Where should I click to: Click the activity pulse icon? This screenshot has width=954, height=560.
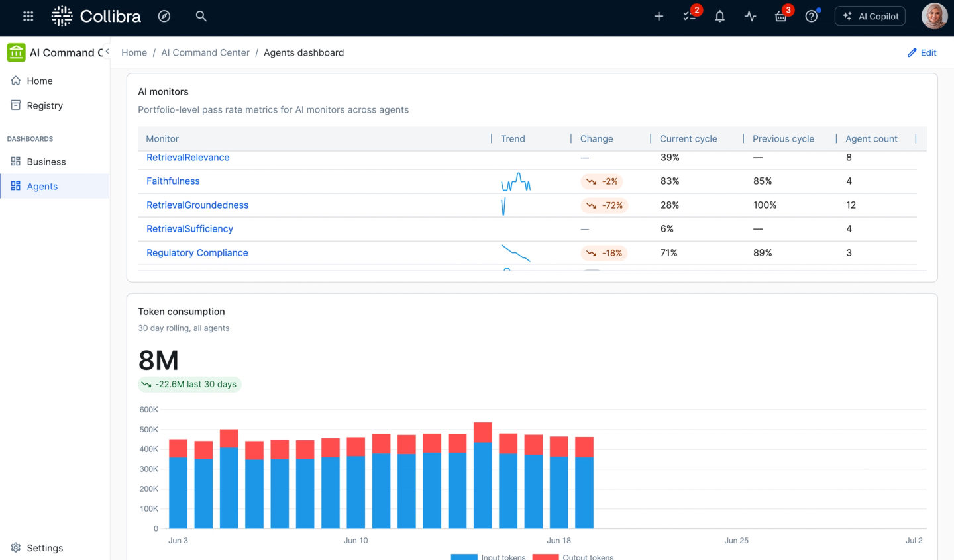click(x=750, y=16)
